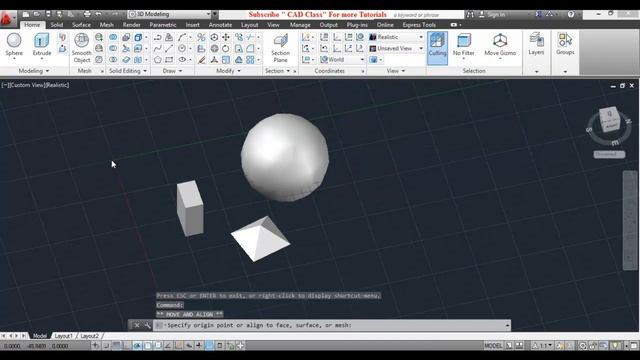The image size is (640, 360).
Task: Select the Line draw tool
Action: 169,48
